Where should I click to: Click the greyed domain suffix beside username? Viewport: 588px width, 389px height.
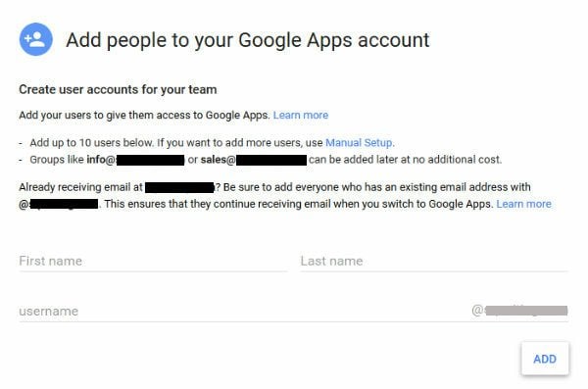(x=519, y=311)
